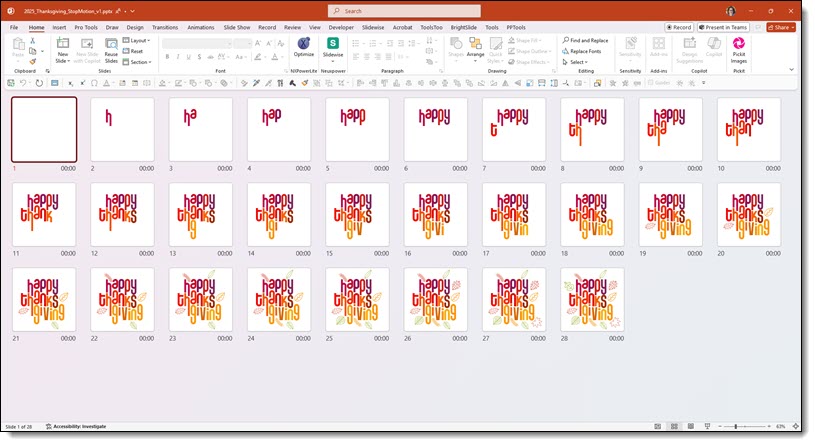Launch Pickit Images from the ribbon
Image resolution: width=815 pixels, height=445 pixels.
tap(738, 47)
